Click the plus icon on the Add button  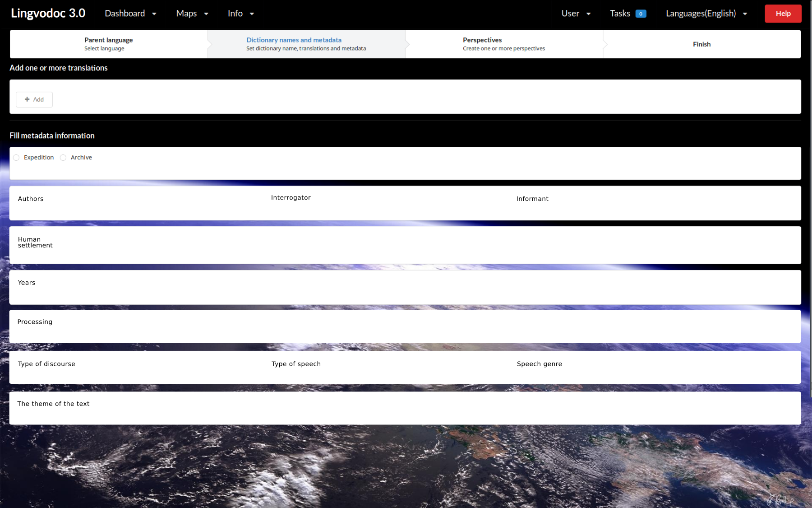(28, 99)
